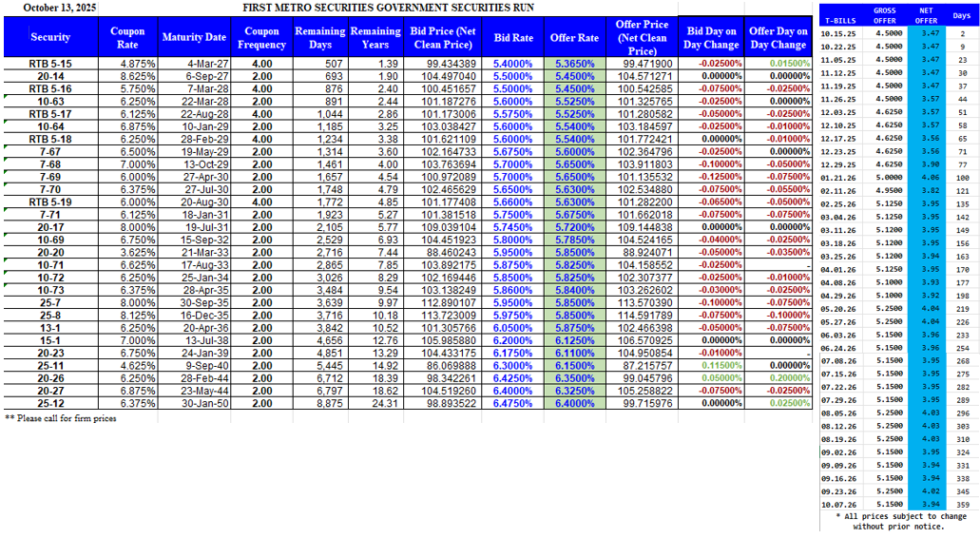Image resolution: width=980 pixels, height=538 pixels.
Task: Select the GROSS OFFER header cell
Action: point(884,15)
